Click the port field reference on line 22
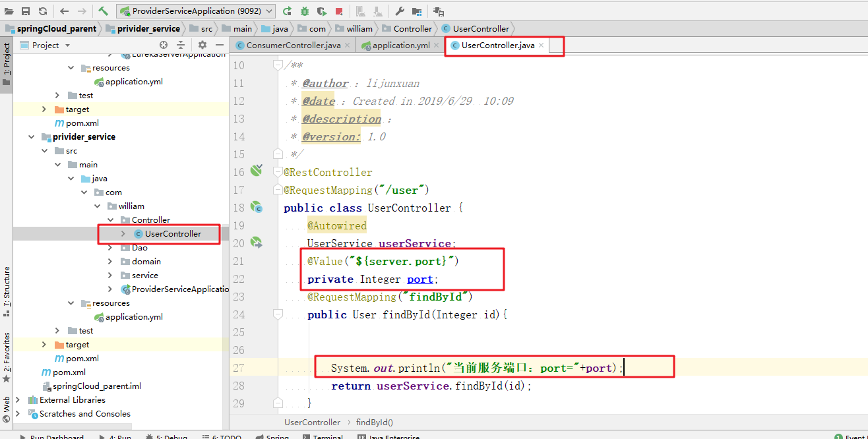The height and width of the screenshot is (439, 868). click(x=420, y=279)
